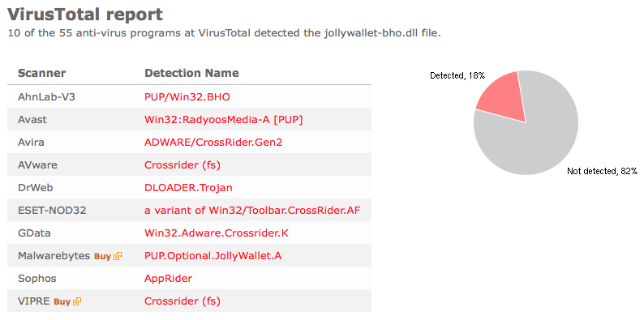This screenshot has width=644, height=320.
Task: Select the PUP/Win32.BHO detection name
Action: click(x=187, y=97)
